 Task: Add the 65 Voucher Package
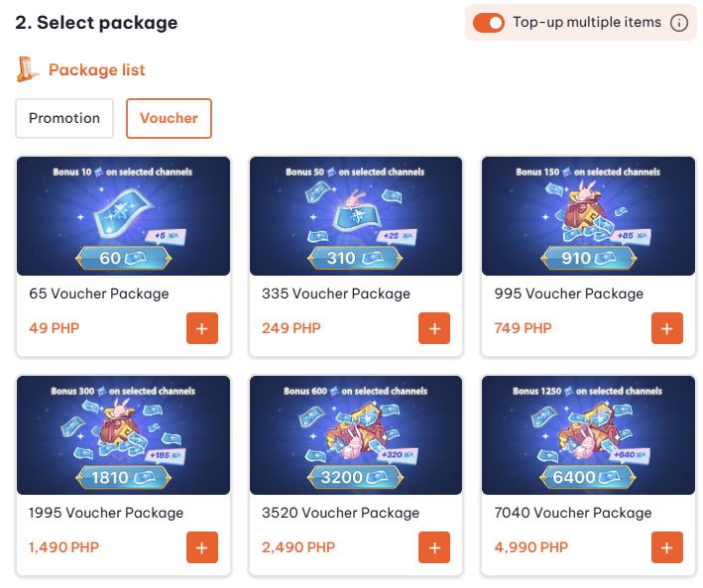201,328
